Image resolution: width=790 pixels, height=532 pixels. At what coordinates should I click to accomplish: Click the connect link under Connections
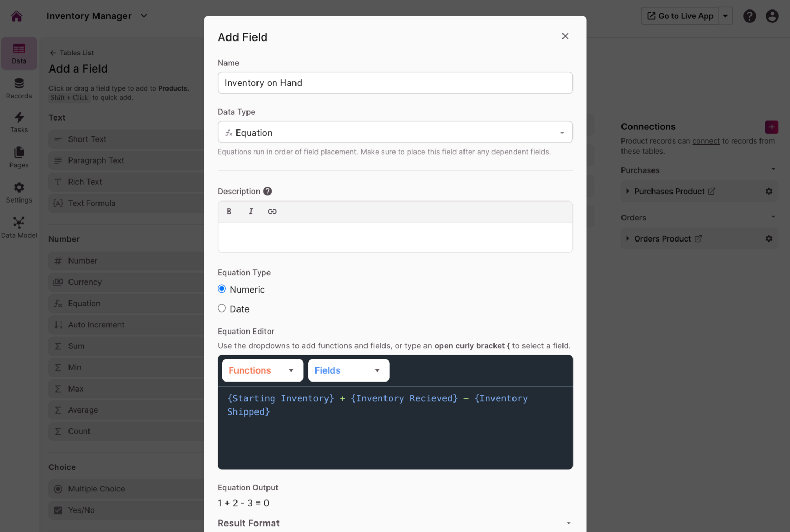tap(706, 140)
